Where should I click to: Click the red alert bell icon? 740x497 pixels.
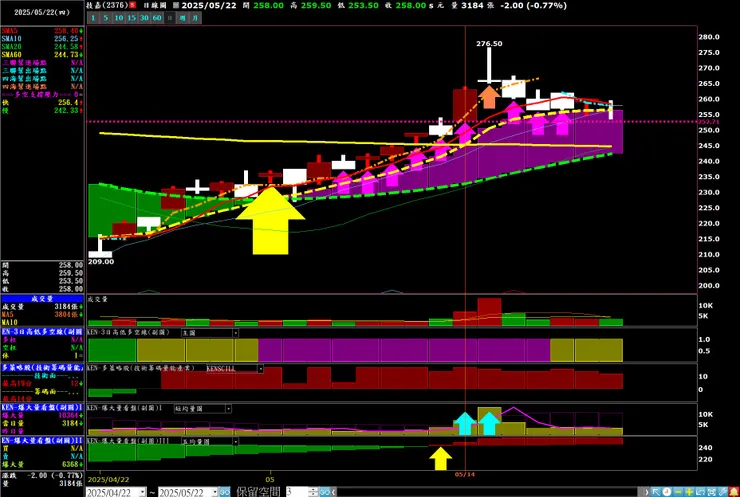click(734, 492)
